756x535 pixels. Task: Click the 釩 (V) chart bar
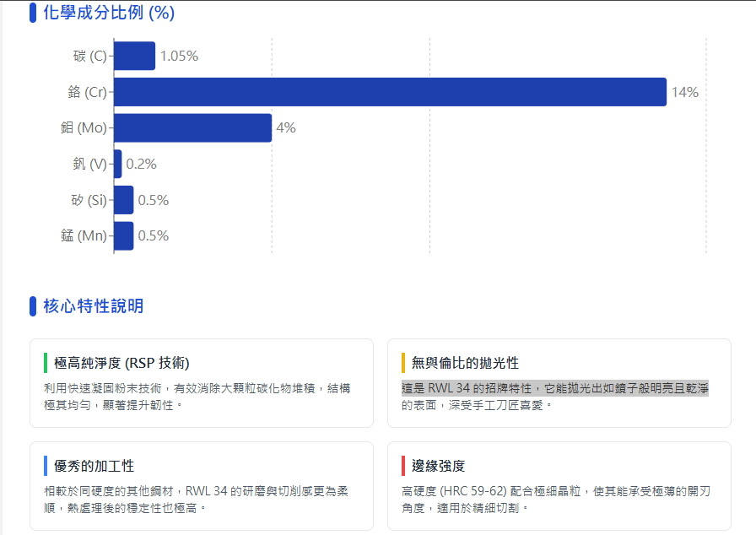[118, 164]
